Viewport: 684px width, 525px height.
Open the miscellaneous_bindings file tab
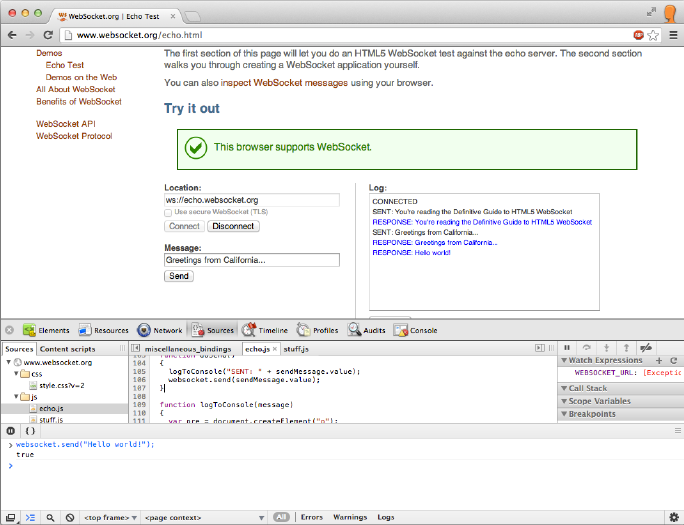188,349
